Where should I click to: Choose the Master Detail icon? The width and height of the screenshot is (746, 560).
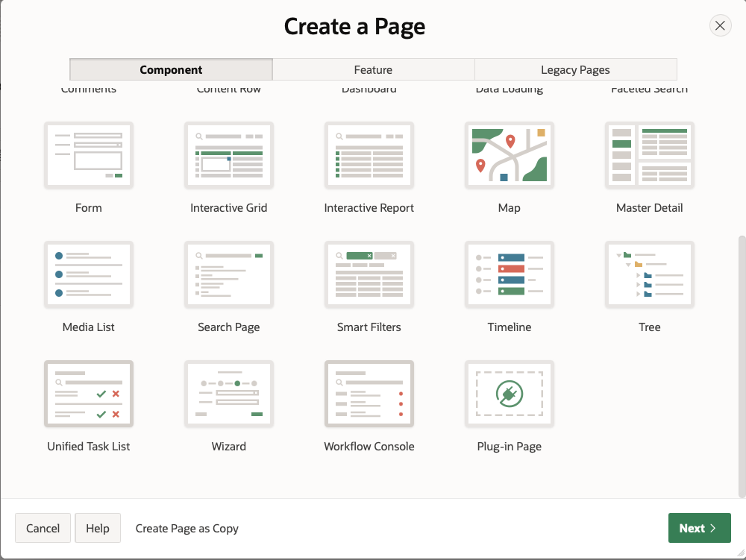[x=650, y=155]
